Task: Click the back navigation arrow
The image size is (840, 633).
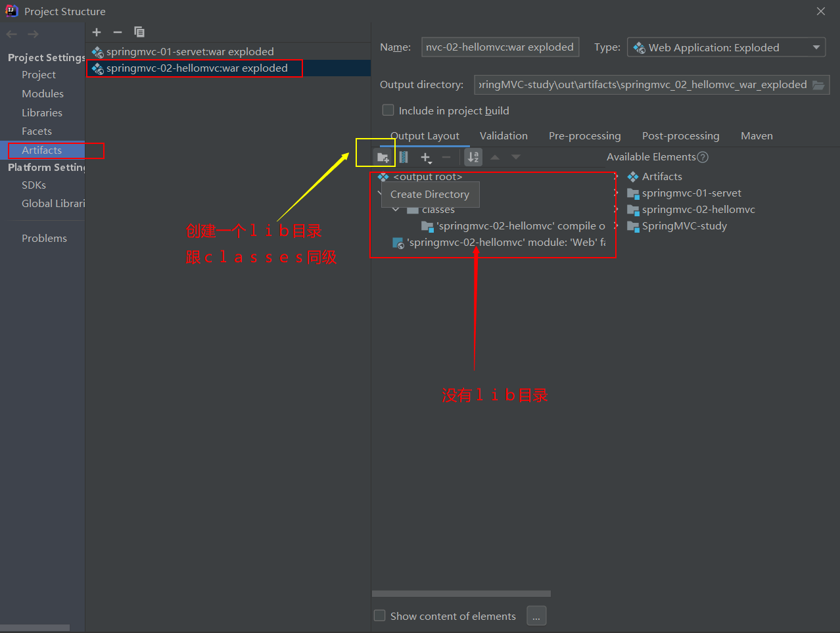Action: click(x=12, y=34)
